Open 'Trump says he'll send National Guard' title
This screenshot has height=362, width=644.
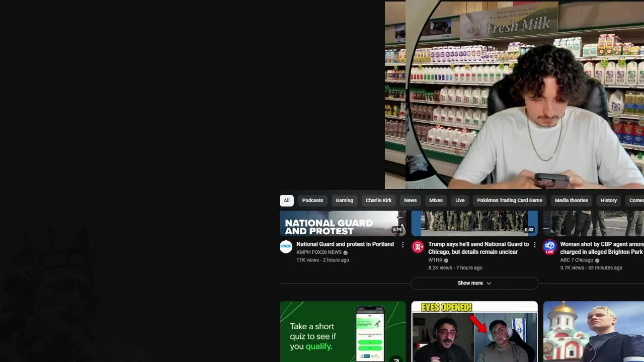(478, 248)
